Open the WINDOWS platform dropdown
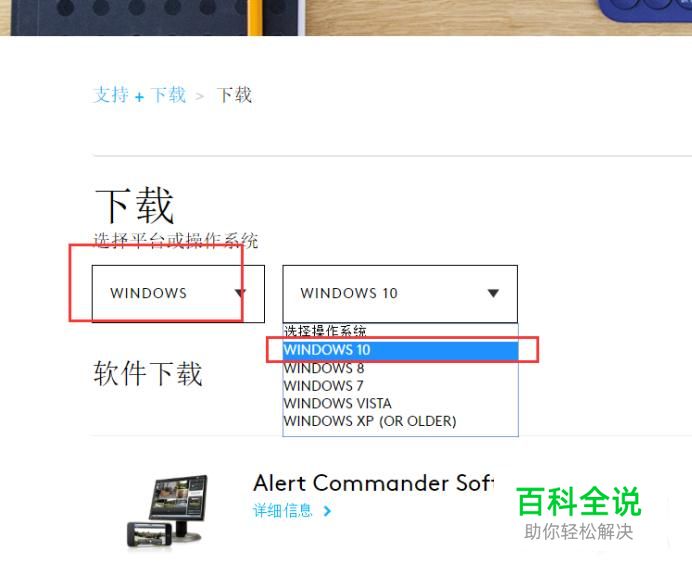This screenshot has width=692, height=576. pyautogui.click(x=178, y=294)
